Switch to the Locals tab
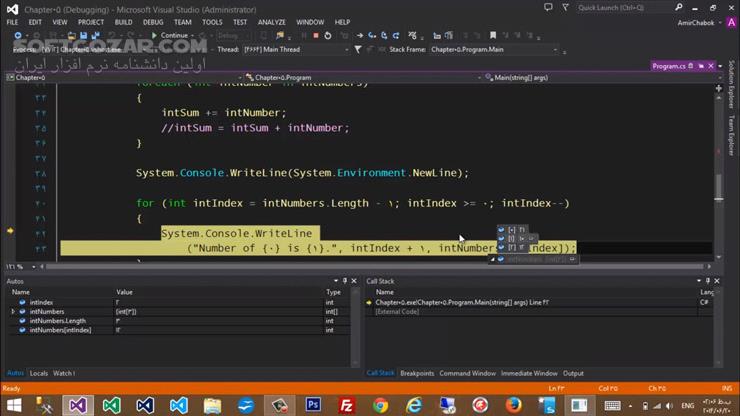 [x=39, y=373]
